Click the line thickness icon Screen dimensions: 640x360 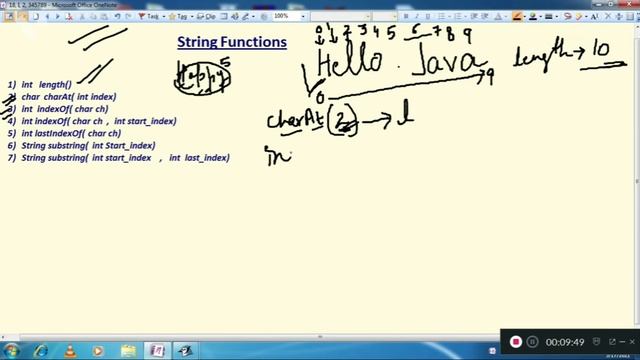coord(549,16)
